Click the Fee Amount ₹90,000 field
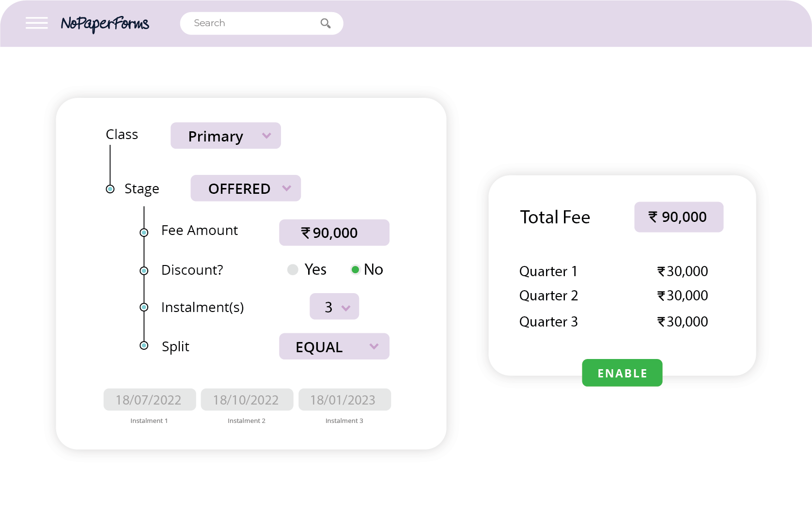 tap(334, 233)
